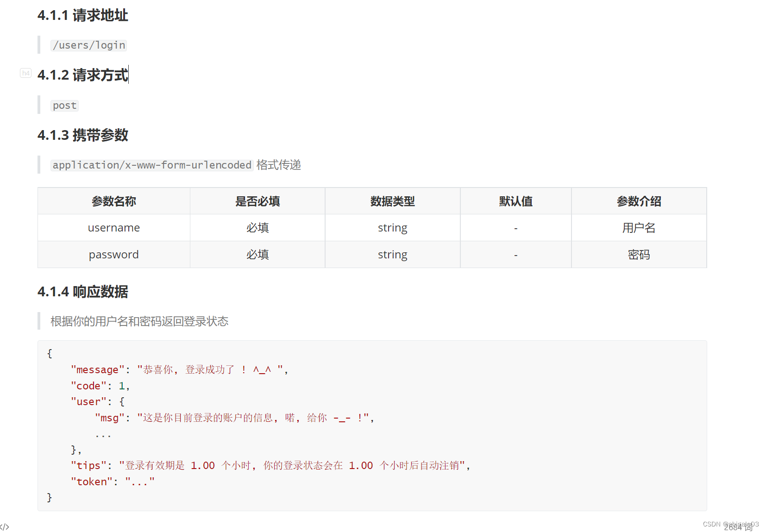Click the 默认值 column header
The image size is (766, 532).
515,201
